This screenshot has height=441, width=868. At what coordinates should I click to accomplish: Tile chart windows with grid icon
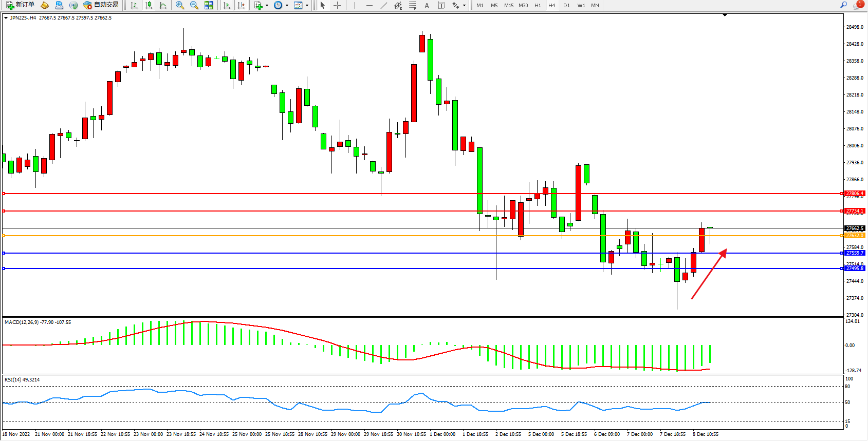click(209, 5)
